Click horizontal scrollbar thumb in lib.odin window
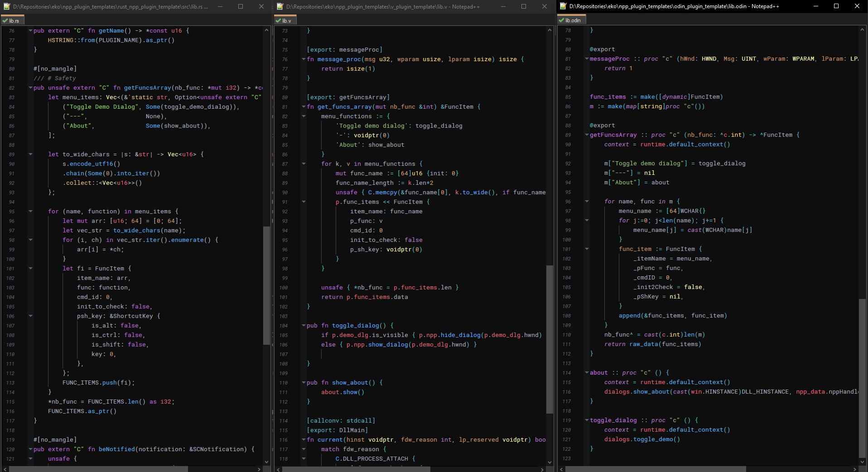 [x=655, y=469]
